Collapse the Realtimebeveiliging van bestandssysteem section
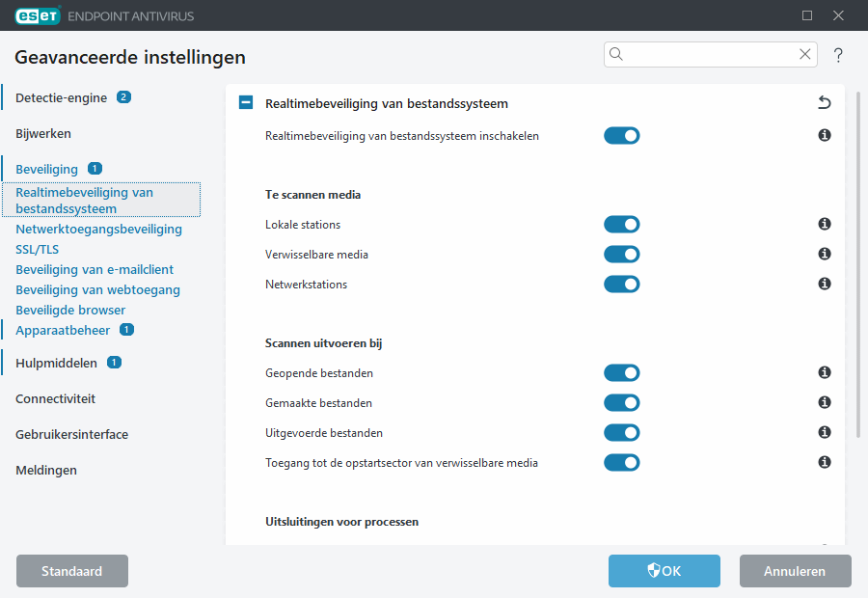 [245, 102]
